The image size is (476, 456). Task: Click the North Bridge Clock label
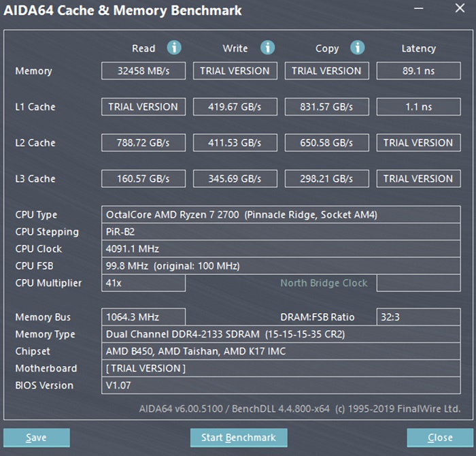point(324,283)
